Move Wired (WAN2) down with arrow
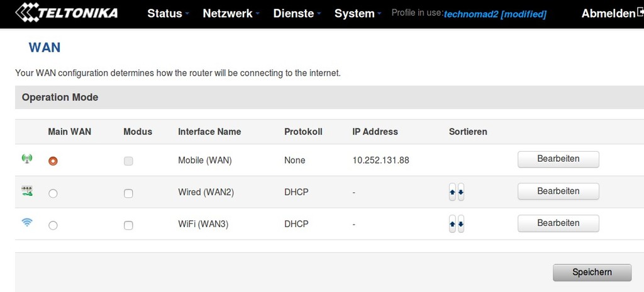This screenshot has width=644, height=292. [x=461, y=192]
